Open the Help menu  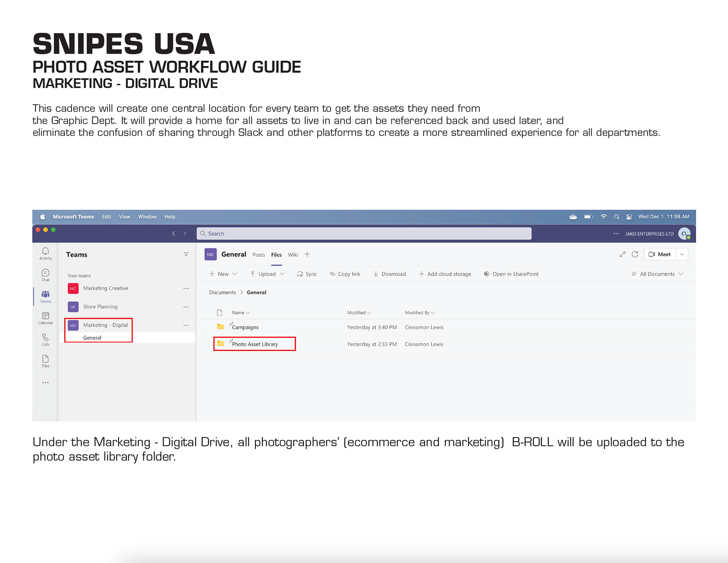click(x=170, y=217)
